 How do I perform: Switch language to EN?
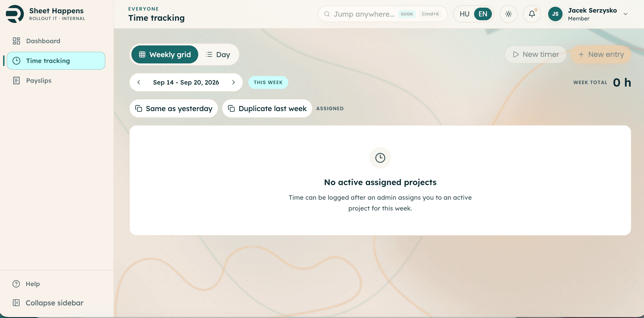pyautogui.click(x=483, y=14)
